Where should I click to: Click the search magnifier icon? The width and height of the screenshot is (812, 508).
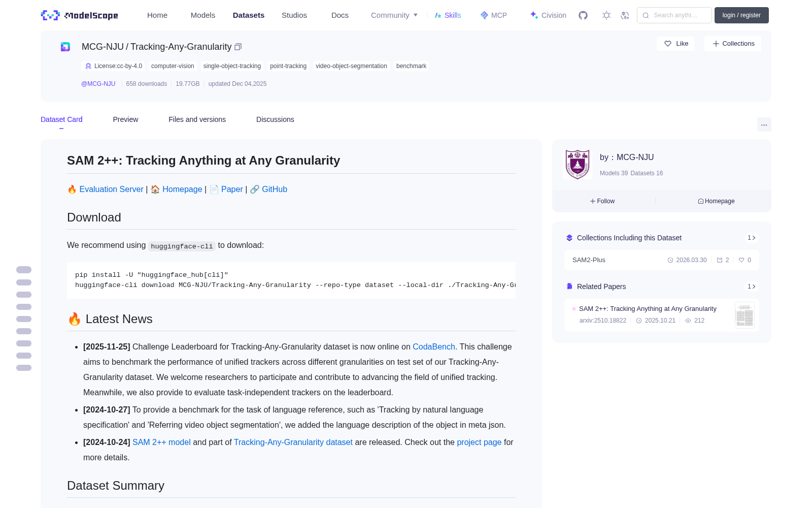646,15
